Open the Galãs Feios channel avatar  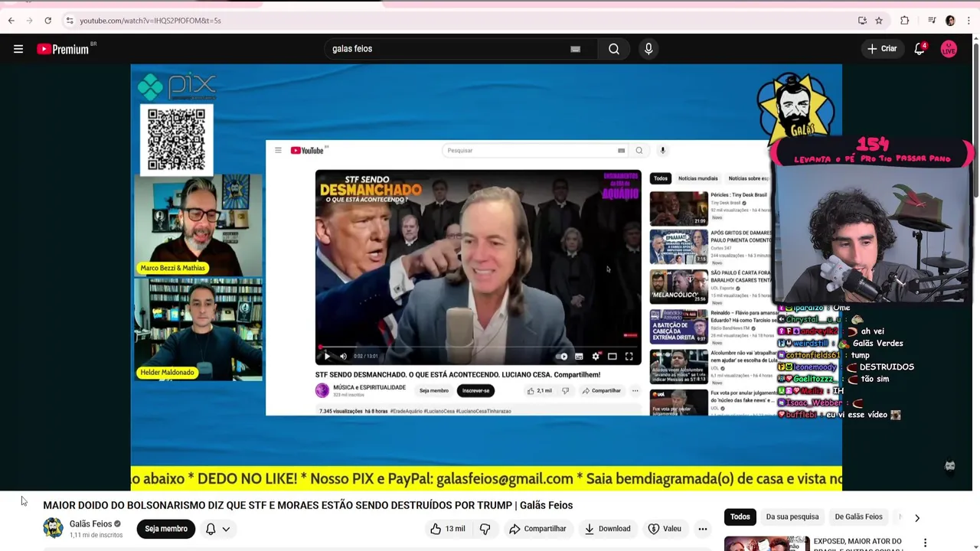(x=53, y=528)
